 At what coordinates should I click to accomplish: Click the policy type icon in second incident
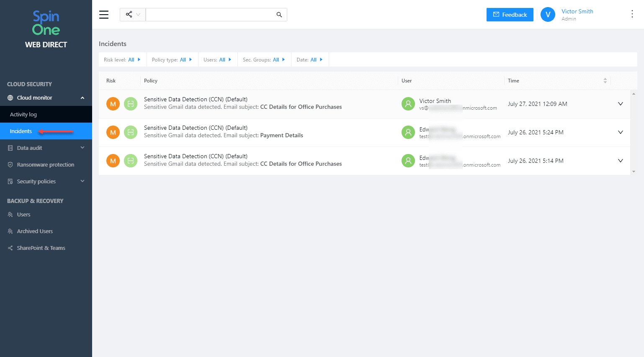click(131, 132)
